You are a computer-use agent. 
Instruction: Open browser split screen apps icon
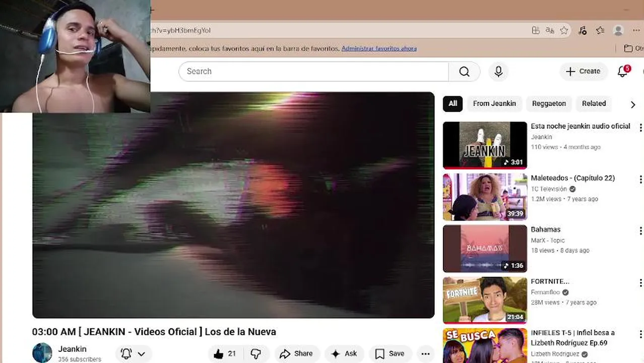coord(536,31)
